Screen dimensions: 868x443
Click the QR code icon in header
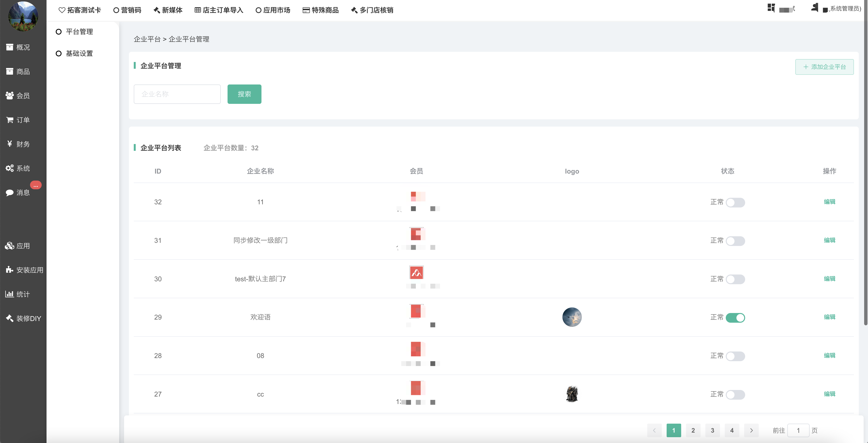point(771,8)
